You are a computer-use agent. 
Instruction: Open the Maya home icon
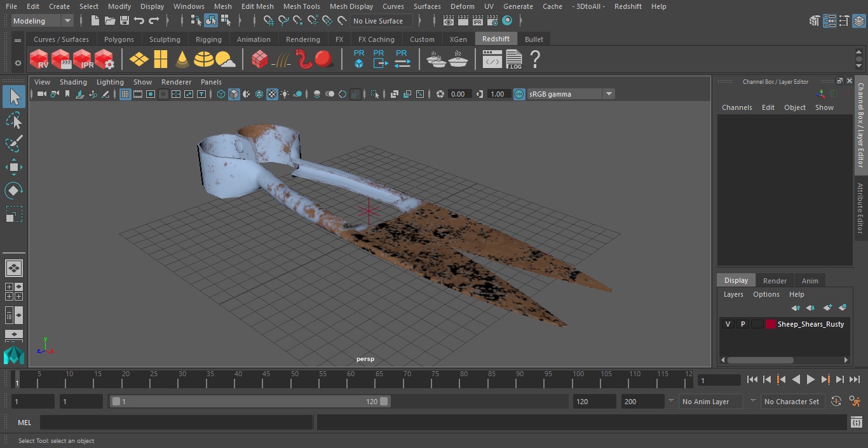tap(13, 355)
